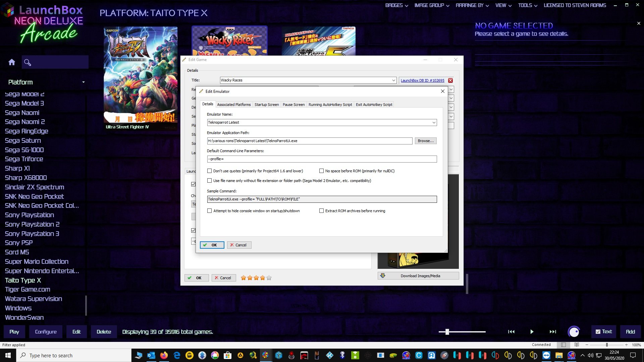Click Windows taskbar search box
This screenshot has height=362, width=644.
74,355
